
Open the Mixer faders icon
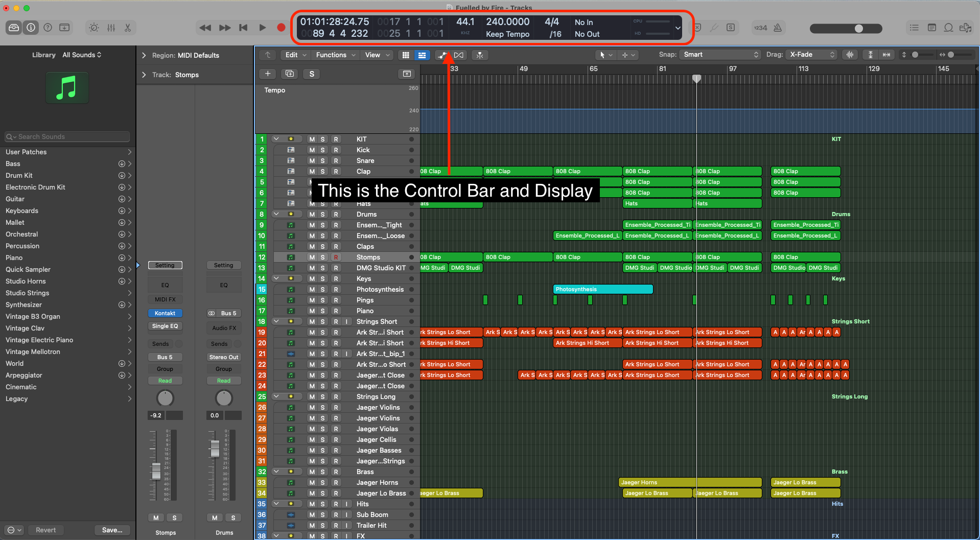coord(111,28)
